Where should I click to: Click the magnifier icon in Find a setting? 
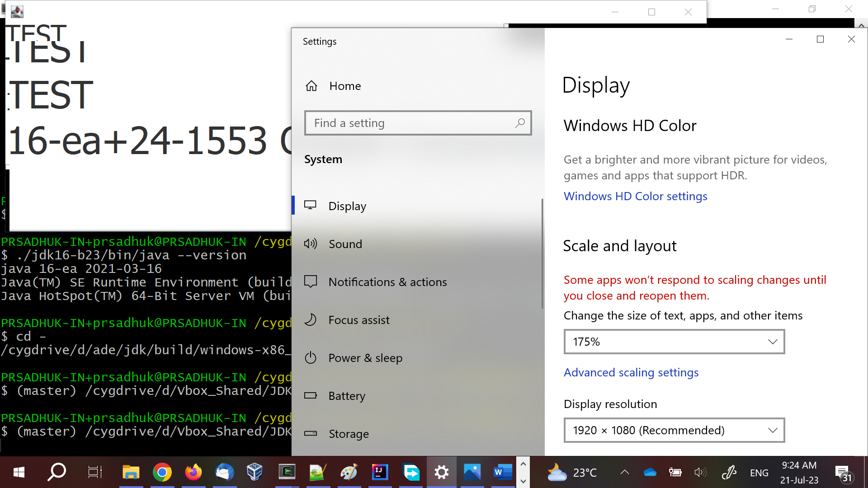[x=520, y=123]
